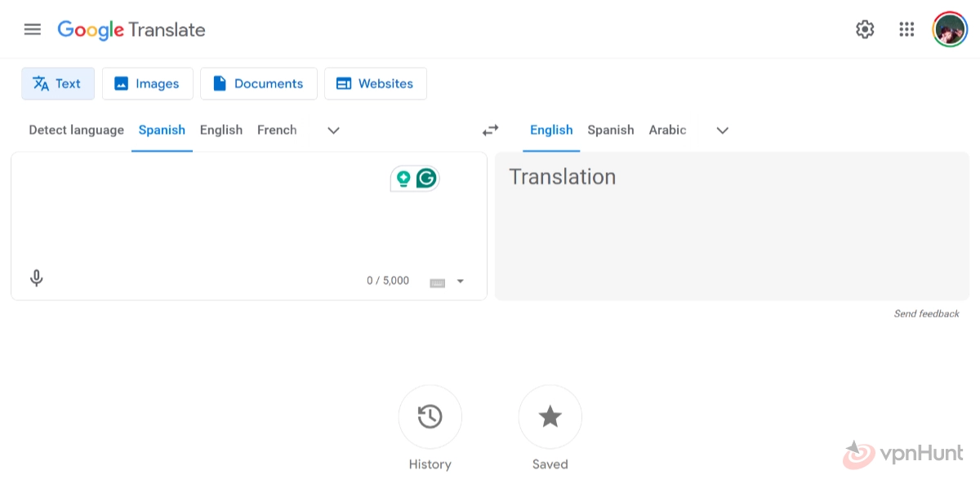Open the Saved star icon

pos(550,416)
